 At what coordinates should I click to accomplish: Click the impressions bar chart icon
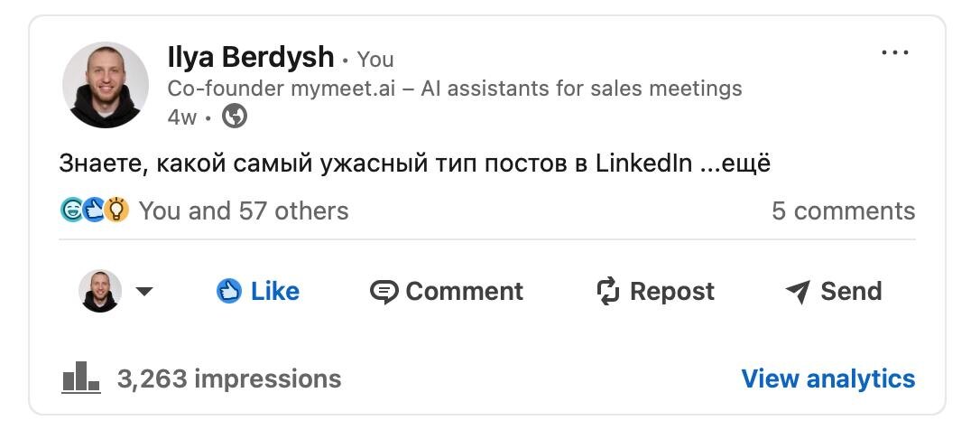(81, 378)
